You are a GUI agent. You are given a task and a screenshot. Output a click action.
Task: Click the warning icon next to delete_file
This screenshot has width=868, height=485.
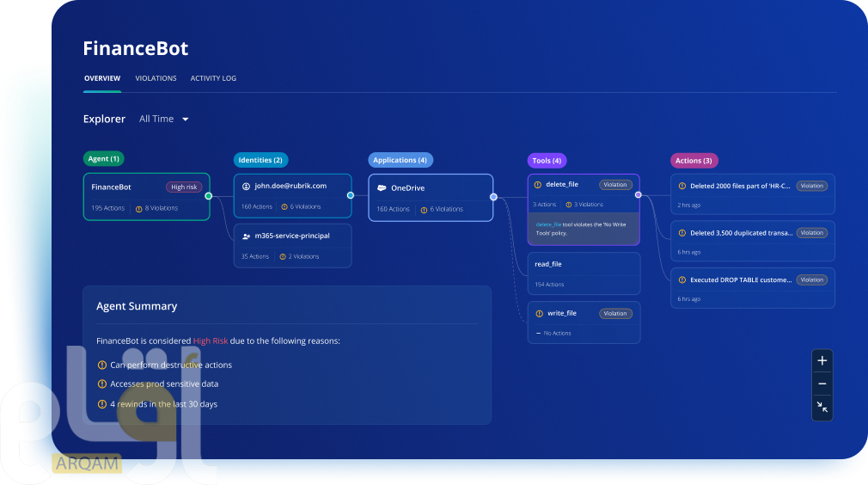[538, 185]
